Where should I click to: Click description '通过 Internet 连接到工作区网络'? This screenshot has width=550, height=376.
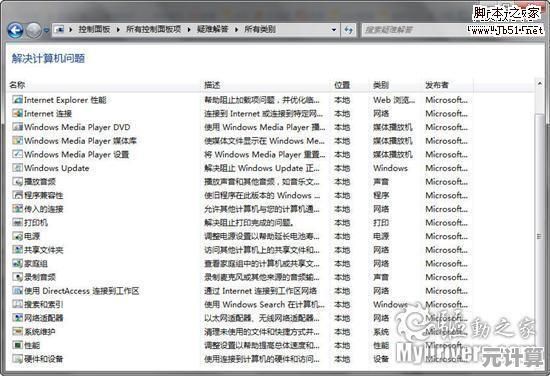261,291
